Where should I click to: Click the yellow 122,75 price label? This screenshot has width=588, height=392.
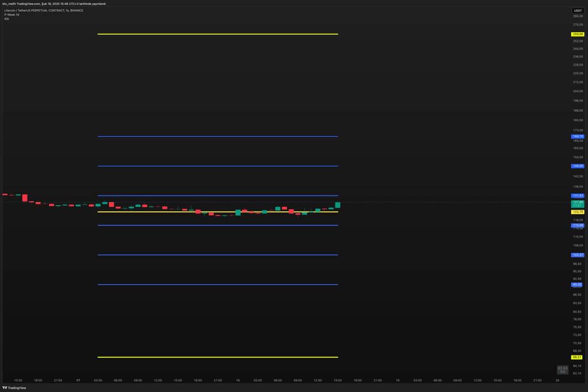pos(577,212)
